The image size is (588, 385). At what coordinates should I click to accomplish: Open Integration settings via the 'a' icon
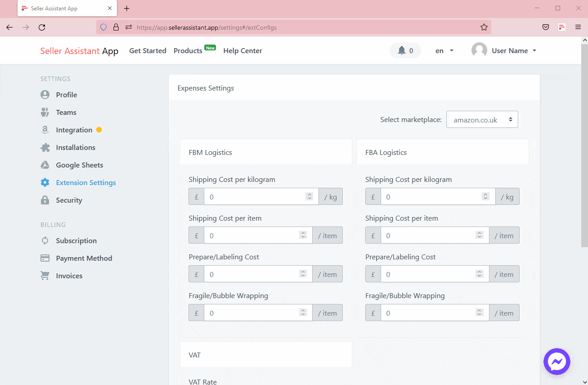click(45, 130)
